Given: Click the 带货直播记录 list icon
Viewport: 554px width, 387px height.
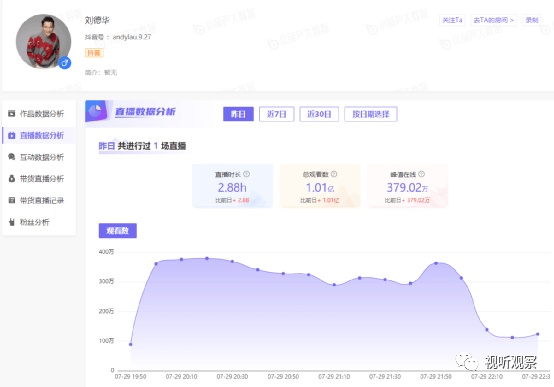Looking at the screenshot, I should [12, 200].
